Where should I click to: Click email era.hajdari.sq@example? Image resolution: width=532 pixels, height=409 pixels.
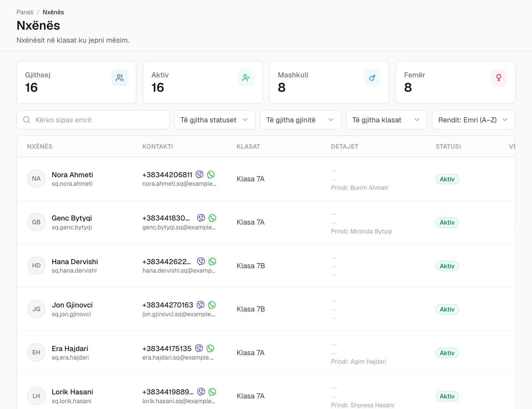[178, 358]
